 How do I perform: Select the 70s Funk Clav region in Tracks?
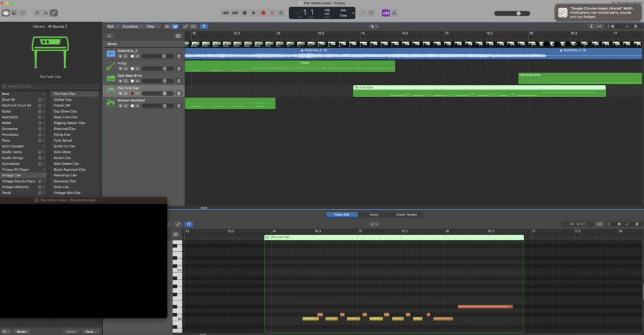479,91
